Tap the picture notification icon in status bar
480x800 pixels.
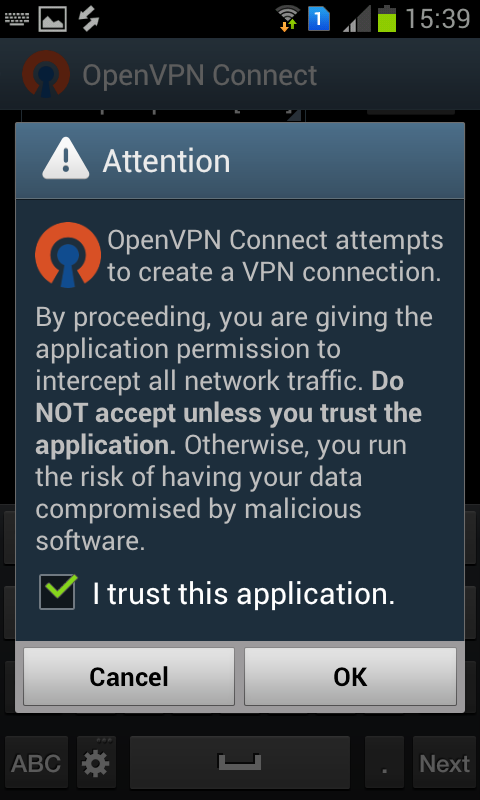tap(53, 19)
